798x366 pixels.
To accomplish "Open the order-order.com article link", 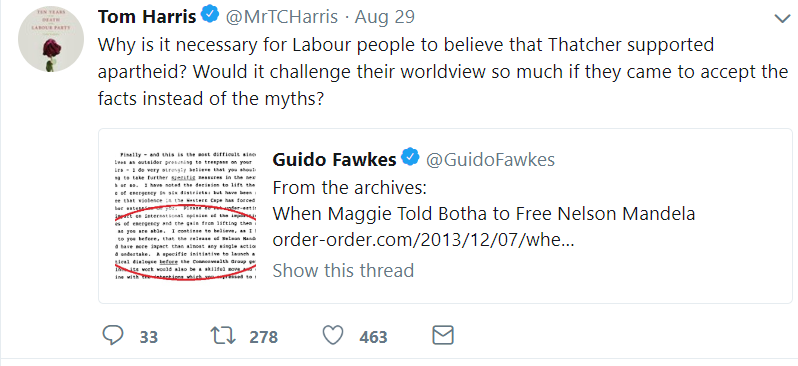I will (423, 239).
